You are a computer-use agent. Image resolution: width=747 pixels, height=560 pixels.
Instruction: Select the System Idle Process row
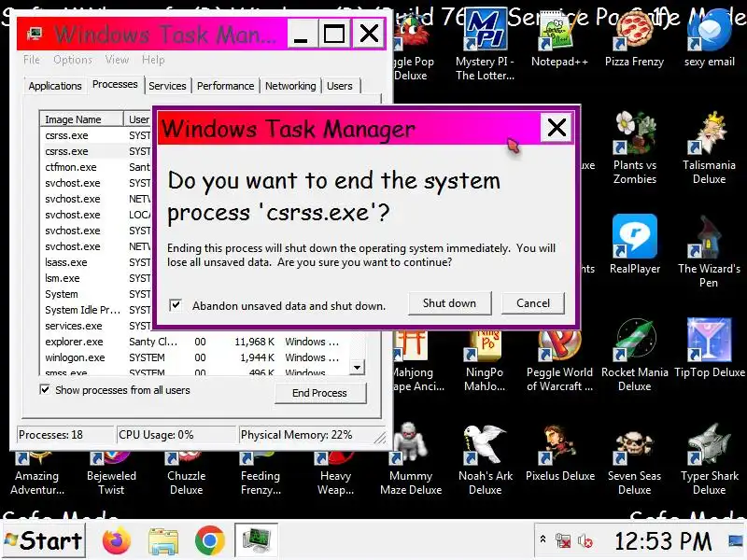[97, 310]
